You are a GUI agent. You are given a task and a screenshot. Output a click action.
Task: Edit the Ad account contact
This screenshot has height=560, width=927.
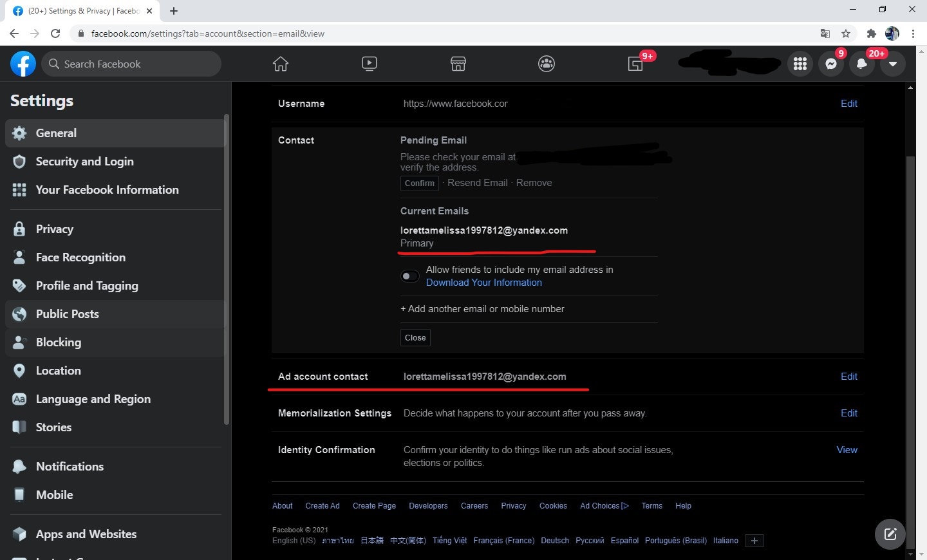849,377
